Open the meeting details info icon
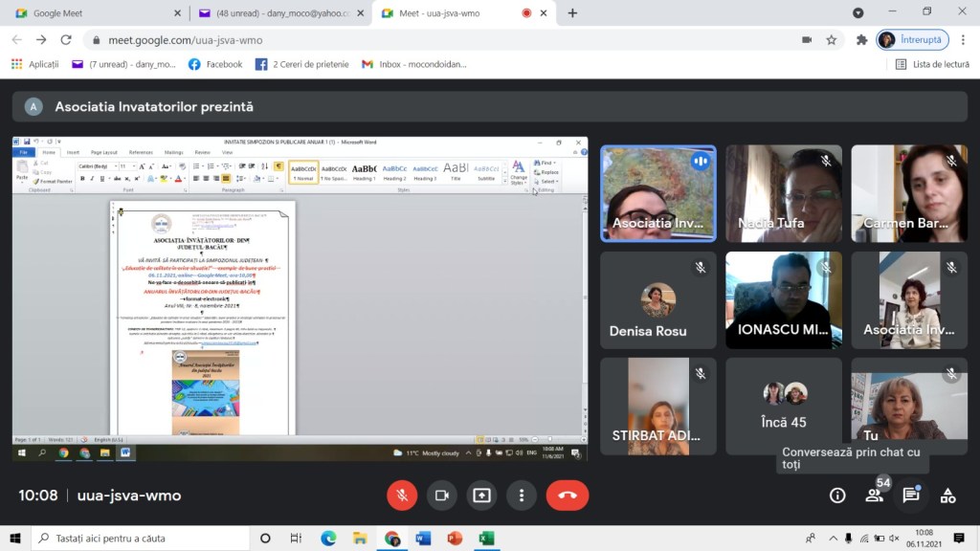The height and width of the screenshot is (551, 980). 837,495
